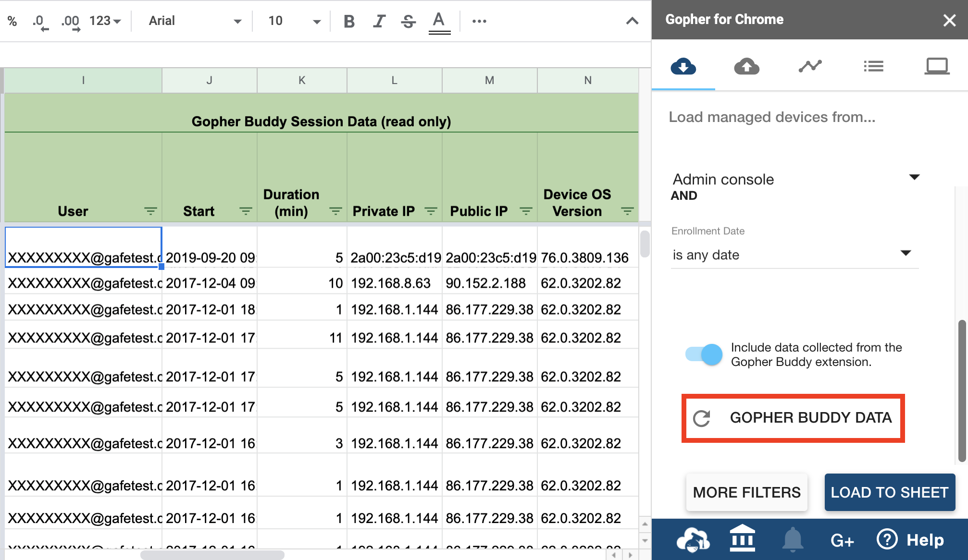Screen dimensions: 968x560
Task: Click the GOPHER BUDDY DATA button
Action: click(x=793, y=418)
